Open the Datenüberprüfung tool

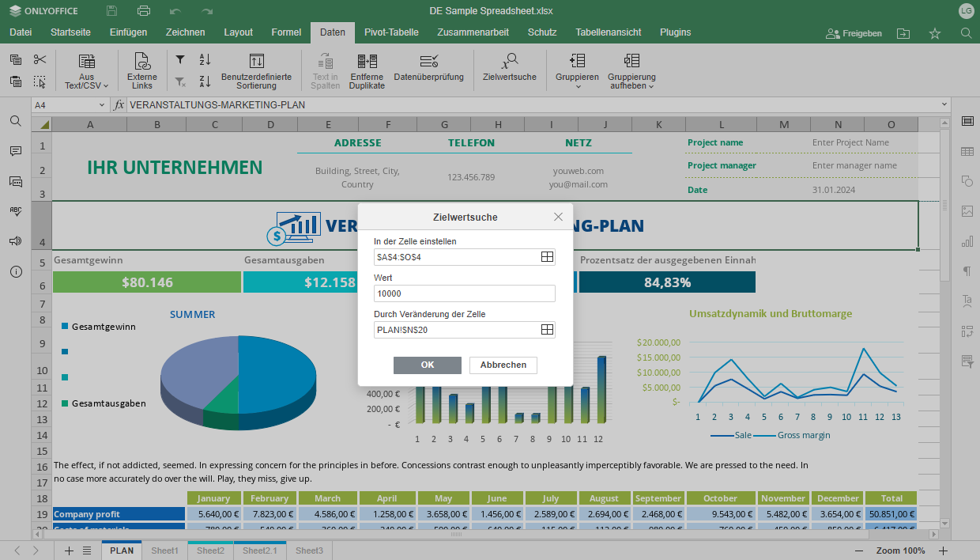(428, 62)
